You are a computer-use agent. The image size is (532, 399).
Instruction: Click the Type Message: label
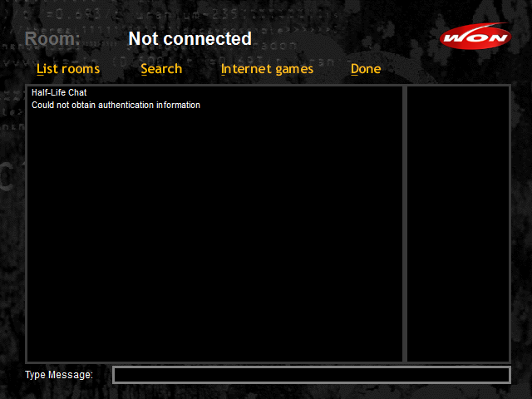pos(59,375)
